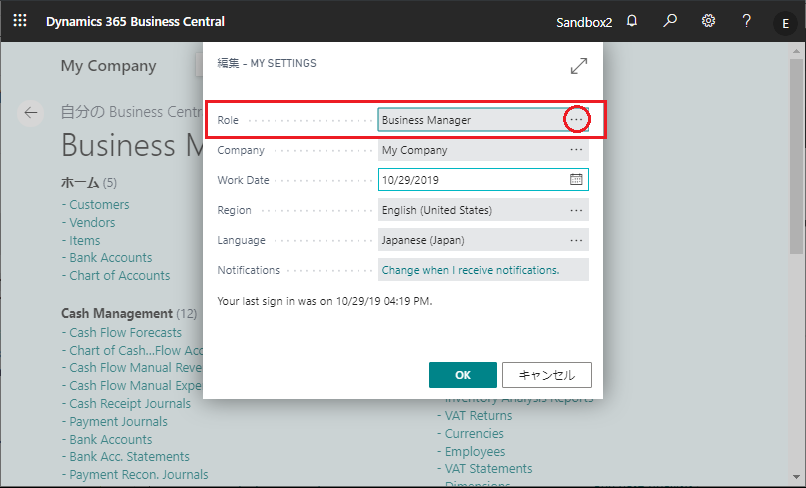The image size is (806, 488).
Task: Click the Cash Management section heading
Action: 129,313
